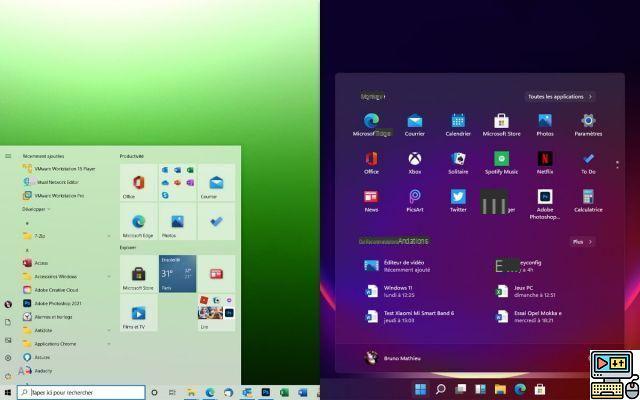Image resolution: width=640 pixels, height=400 pixels.
Task: Expand the 7-Zip folder chevron
Action: [109, 236]
